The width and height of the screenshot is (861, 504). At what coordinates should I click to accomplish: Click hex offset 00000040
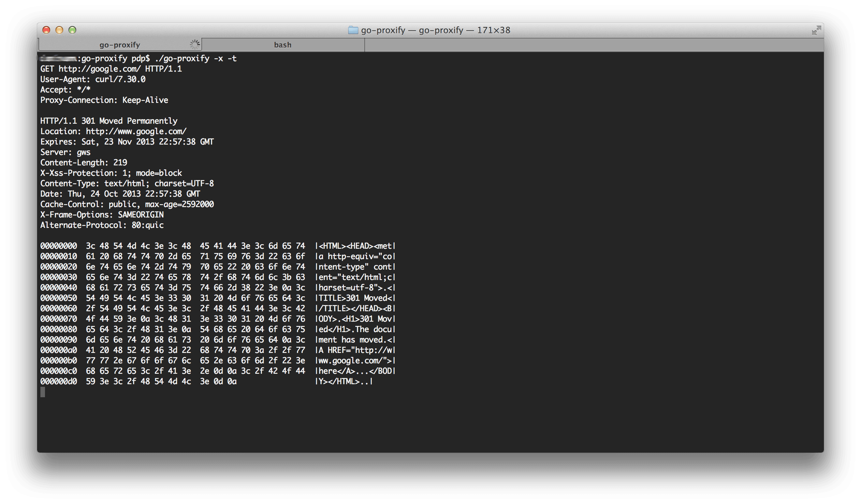tap(58, 288)
